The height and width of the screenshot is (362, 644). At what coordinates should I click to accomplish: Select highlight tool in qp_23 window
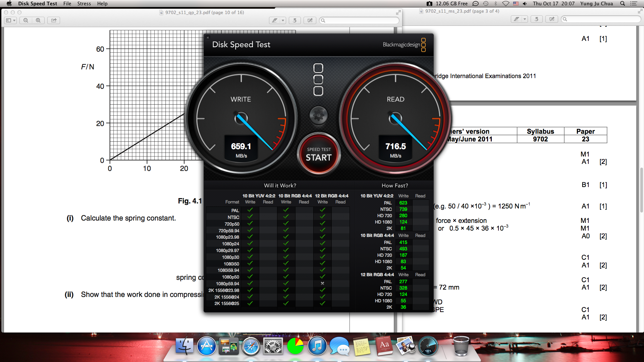(x=275, y=20)
